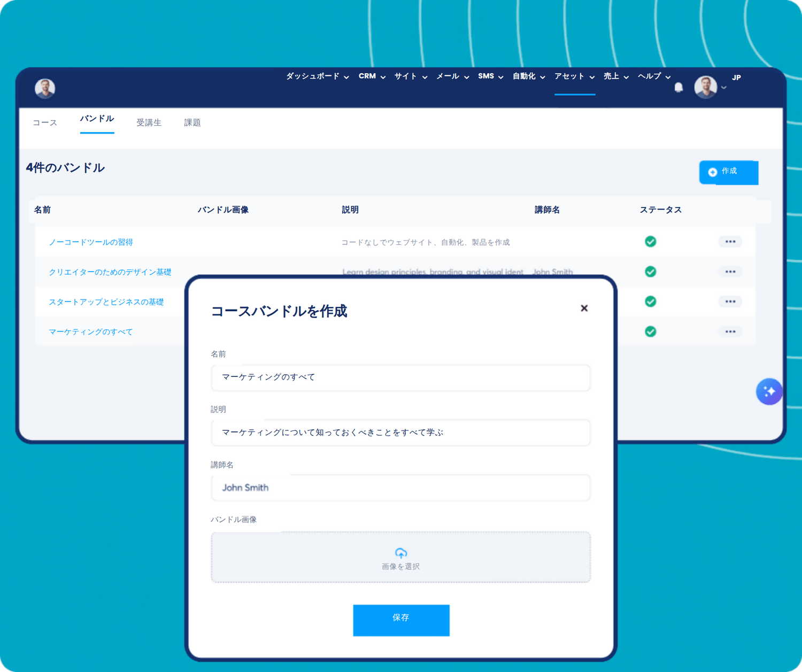Open the クリエイターのためのデザイン基礎 bundle link
Screen dimensions: 802x672
pos(110,272)
